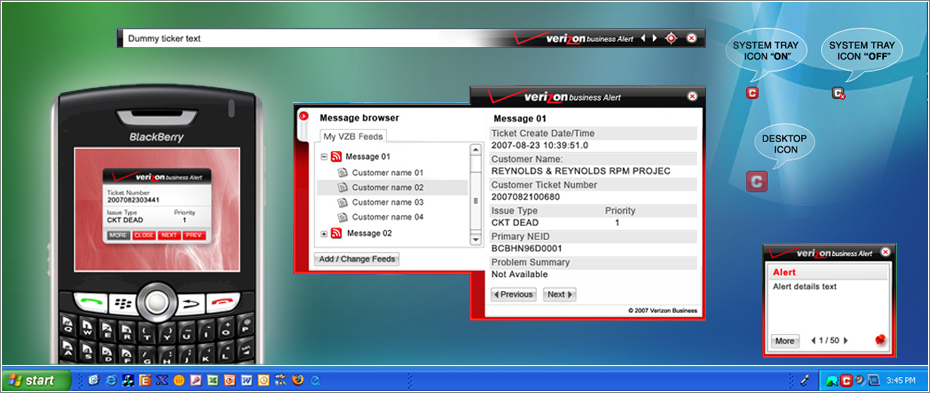Click the 3:45 PM taskbar clock
Viewport: 930px width, 393px height.
tap(900, 380)
